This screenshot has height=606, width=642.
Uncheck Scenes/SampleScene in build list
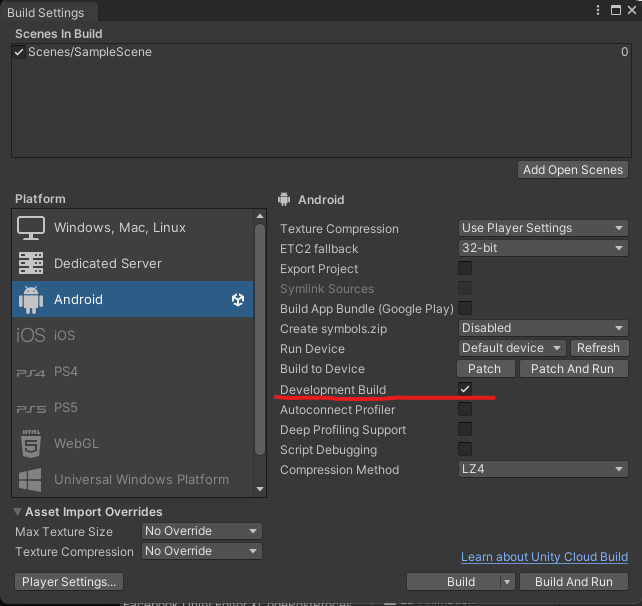(19, 52)
